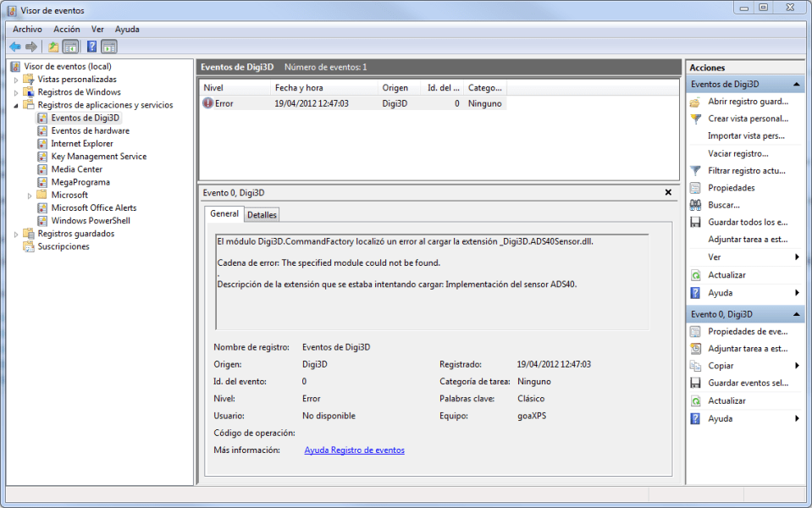Viewport: 812px width, 508px height.
Task: Expand the Vistas personalizadas tree node
Action: pyautogui.click(x=16, y=80)
